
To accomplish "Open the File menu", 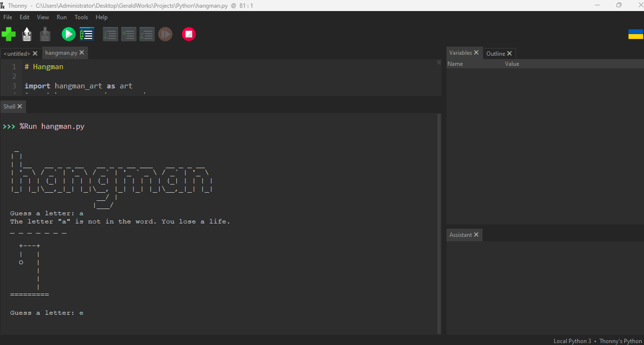I will [8, 17].
